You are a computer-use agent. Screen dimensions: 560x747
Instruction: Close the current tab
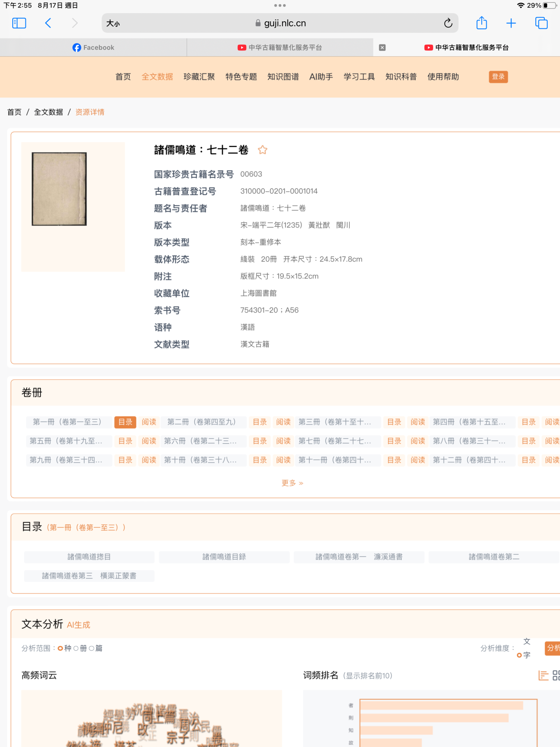click(x=382, y=47)
